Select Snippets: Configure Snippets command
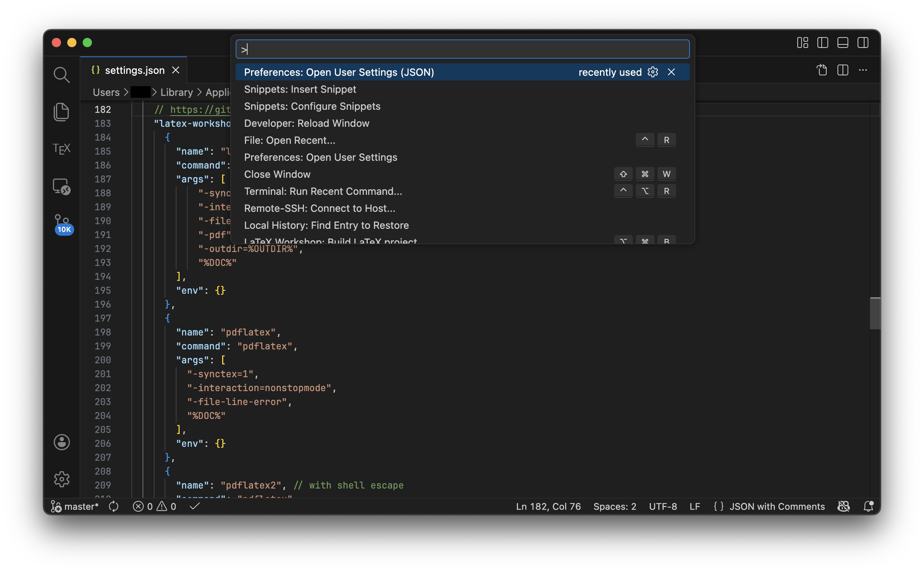 point(312,106)
